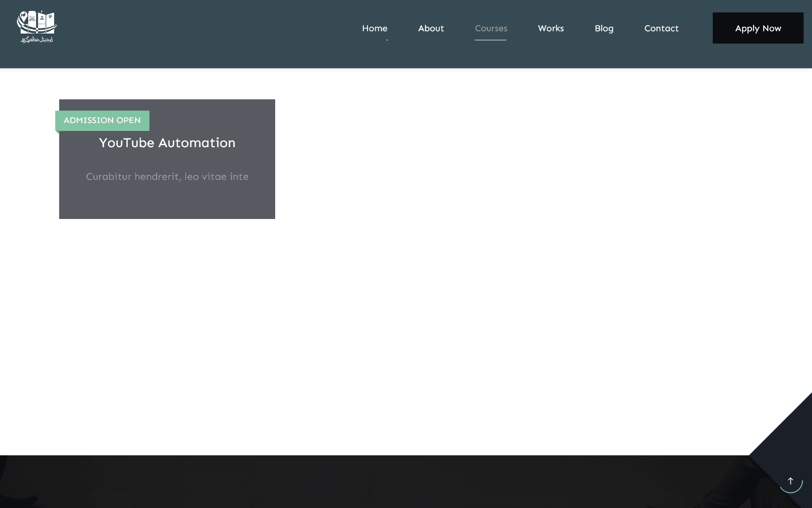Click the site logo in the header
This screenshot has height=508, width=812.
[x=37, y=27]
